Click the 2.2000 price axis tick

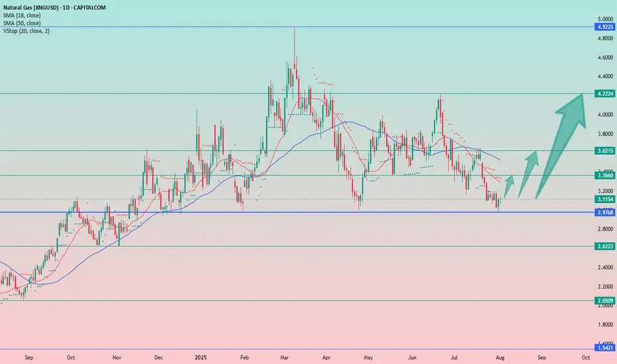point(605,287)
